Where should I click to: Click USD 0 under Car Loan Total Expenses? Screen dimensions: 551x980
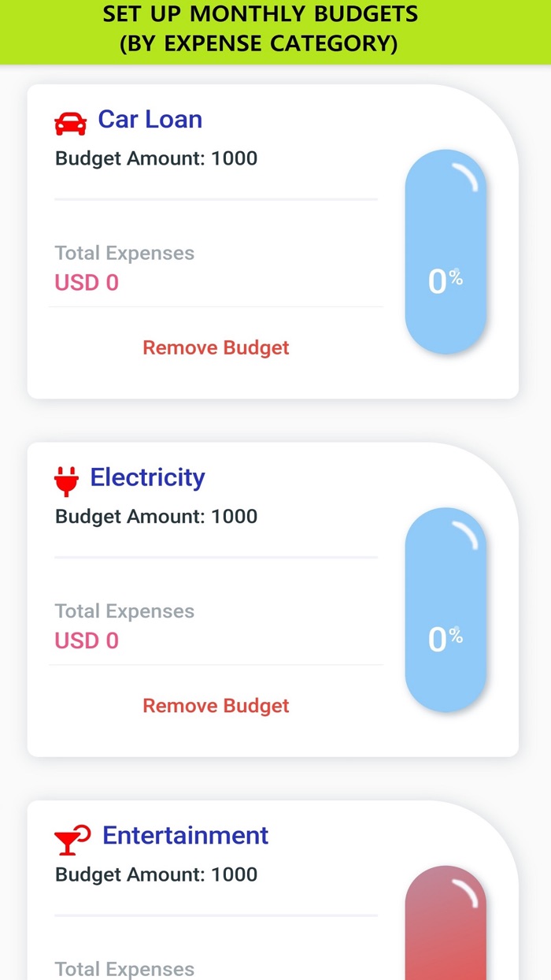point(86,282)
